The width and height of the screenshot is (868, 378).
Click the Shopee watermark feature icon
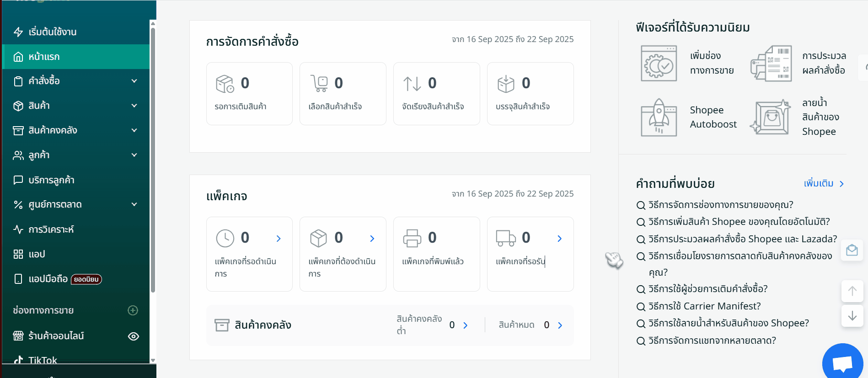[x=771, y=117]
